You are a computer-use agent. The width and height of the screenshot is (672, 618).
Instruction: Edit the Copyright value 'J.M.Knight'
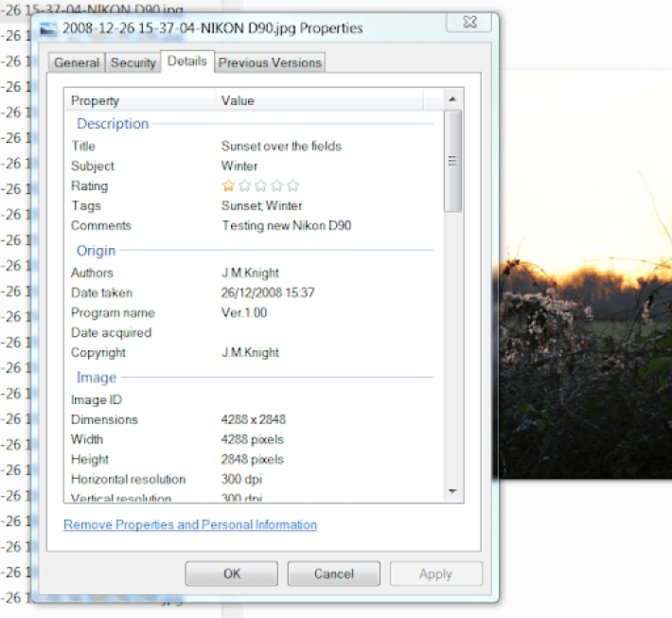click(x=250, y=352)
